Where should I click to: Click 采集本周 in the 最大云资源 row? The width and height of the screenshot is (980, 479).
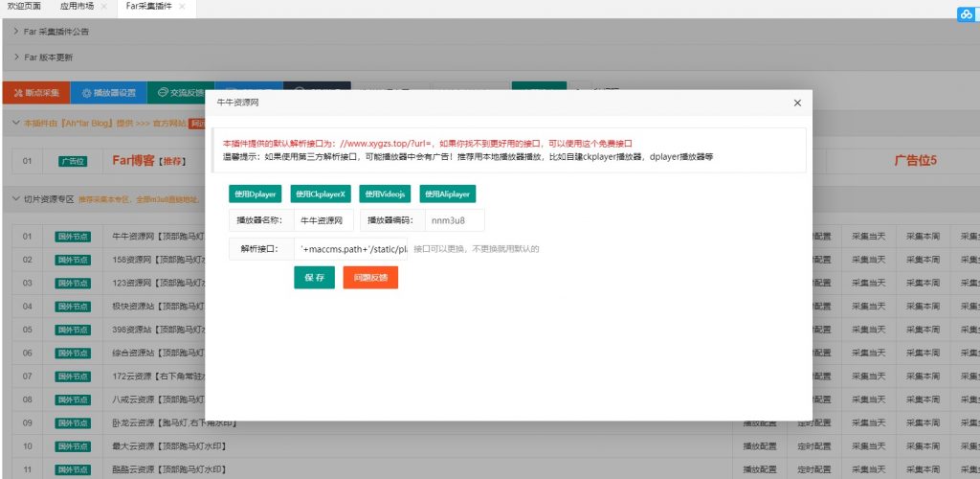pyautogui.click(x=924, y=446)
